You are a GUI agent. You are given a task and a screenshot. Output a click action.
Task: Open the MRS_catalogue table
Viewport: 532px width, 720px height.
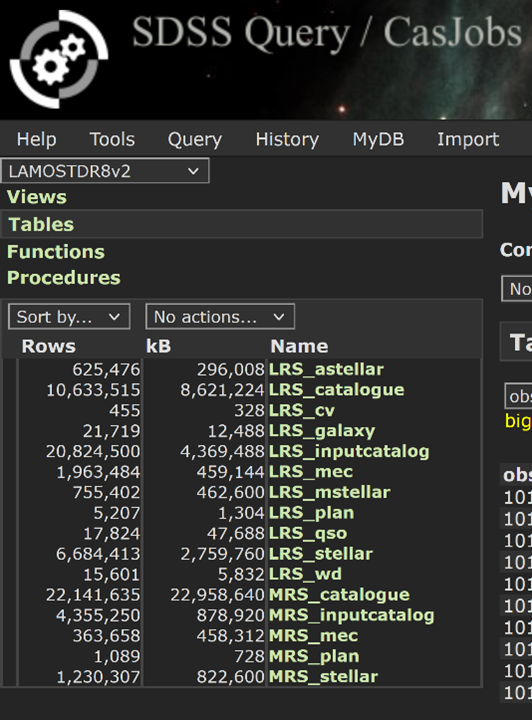[339, 595]
